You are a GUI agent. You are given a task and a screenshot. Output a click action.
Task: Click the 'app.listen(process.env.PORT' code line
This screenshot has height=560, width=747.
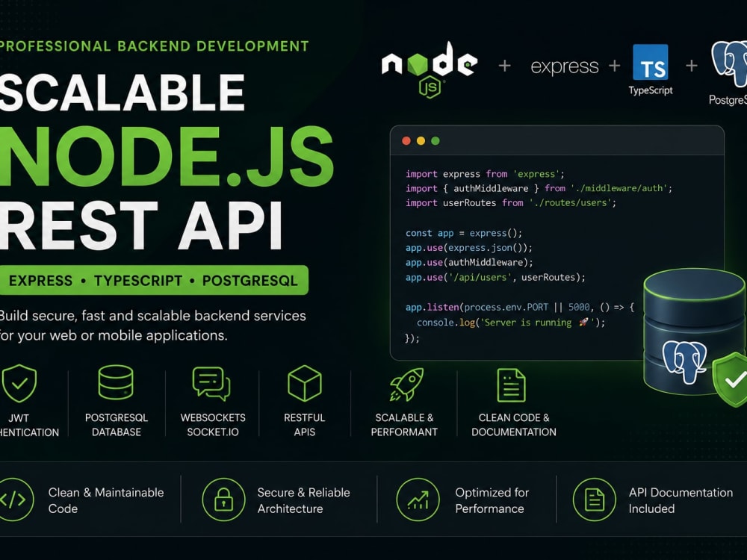tap(520, 307)
